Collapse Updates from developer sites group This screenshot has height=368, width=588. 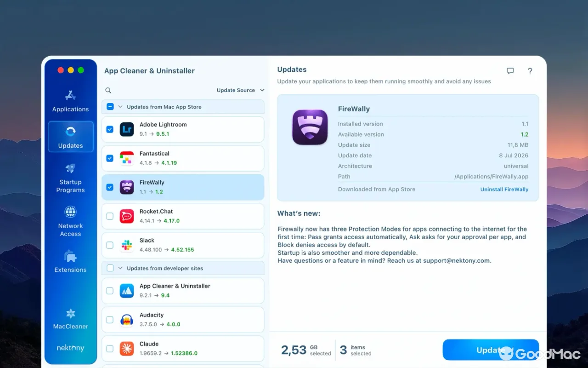(120, 268)
